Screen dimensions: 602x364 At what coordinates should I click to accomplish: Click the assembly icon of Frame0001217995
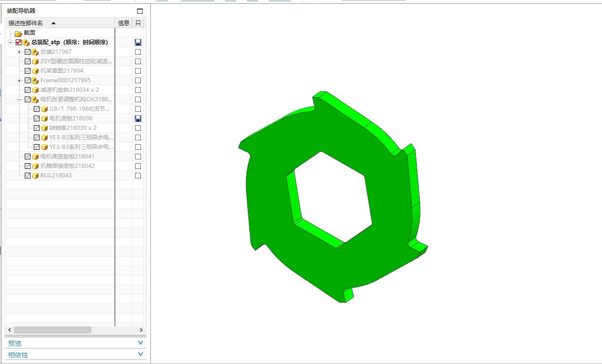point(35,80)
